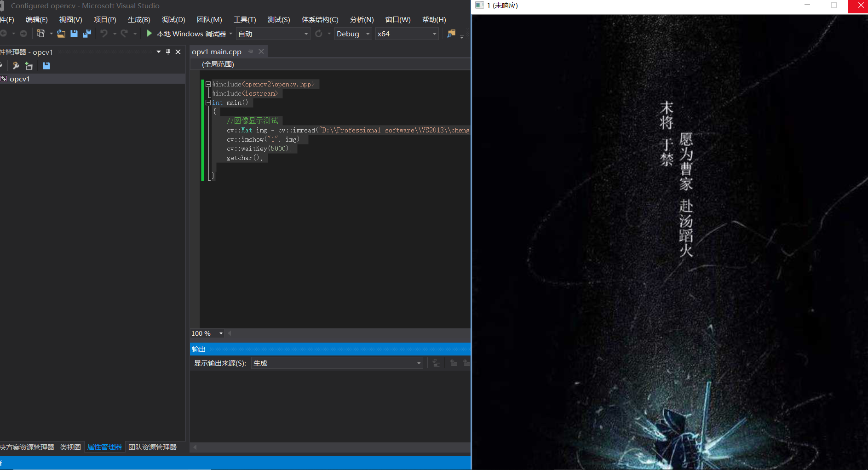Select the wrench icon to add a property sheet
Screen dimensions: 868x470
(x=16, y=65)
